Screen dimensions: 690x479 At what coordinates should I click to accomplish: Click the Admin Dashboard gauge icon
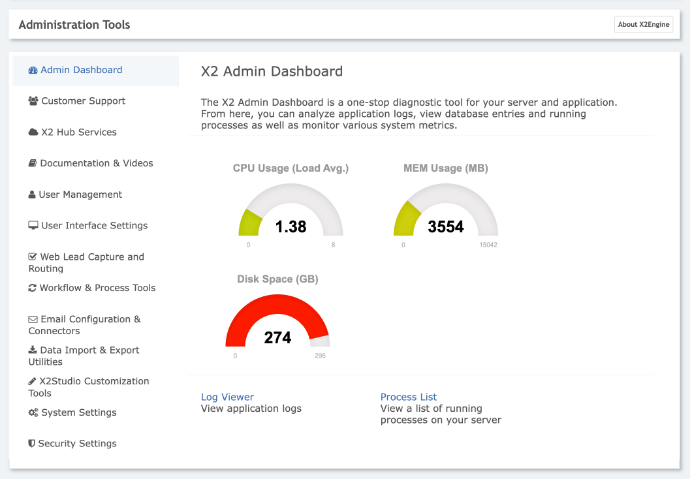click(x=33, y=70)
